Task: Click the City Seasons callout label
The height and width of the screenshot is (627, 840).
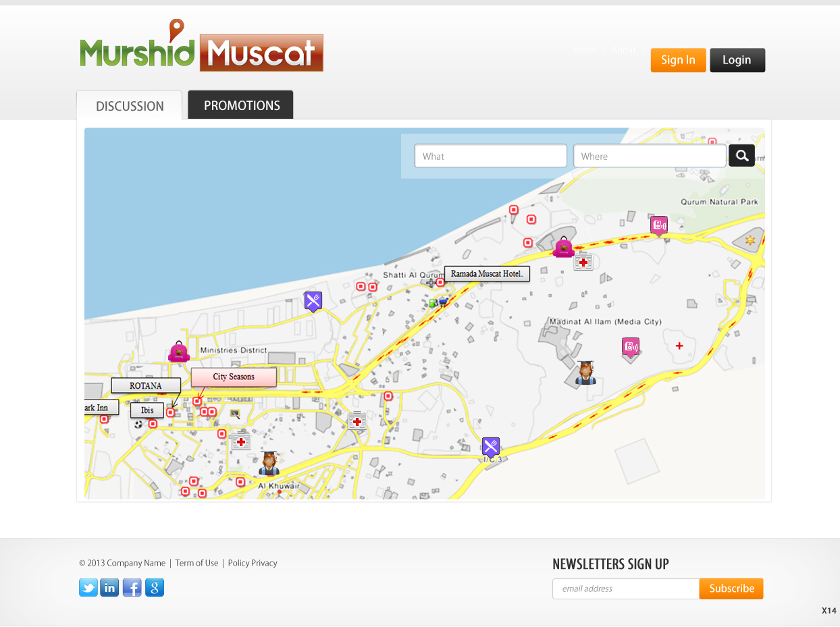Action: coord(234,377)
